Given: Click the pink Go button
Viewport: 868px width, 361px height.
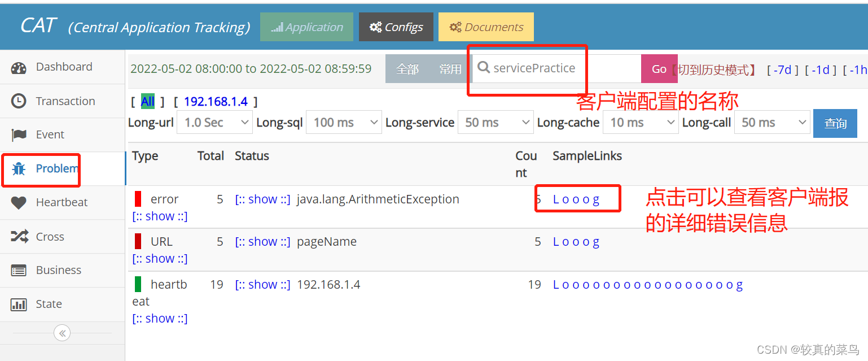Looking at the screenshot, I should pos(659,68).
